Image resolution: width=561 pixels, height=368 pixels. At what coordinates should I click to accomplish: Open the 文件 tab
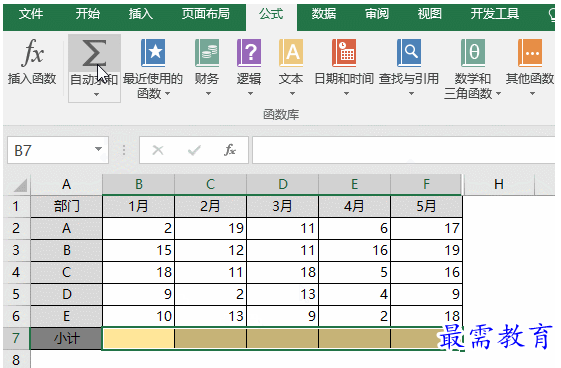[x=31, y=14]
